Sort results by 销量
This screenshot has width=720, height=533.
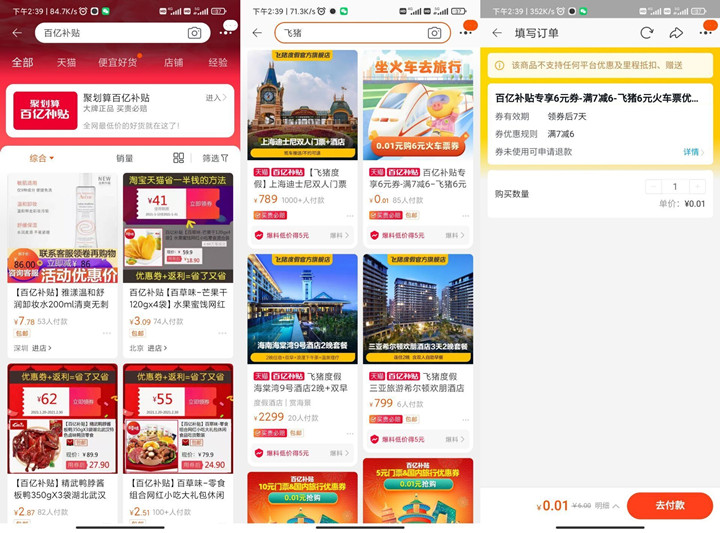124,158
